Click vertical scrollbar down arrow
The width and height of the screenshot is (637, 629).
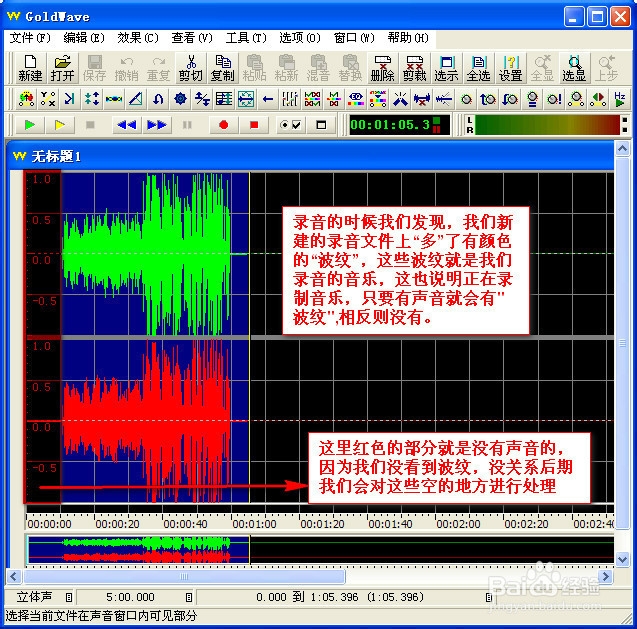(x=622, y=559)
